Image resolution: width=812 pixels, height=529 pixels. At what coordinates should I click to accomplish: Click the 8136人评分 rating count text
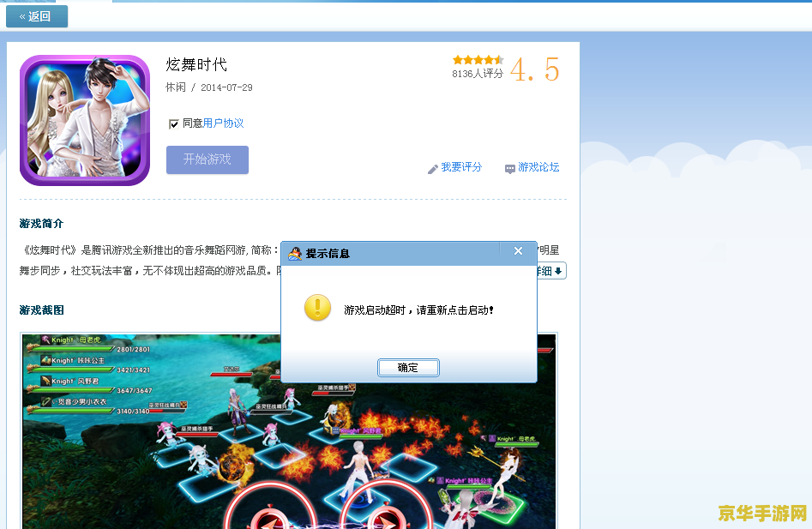[x=478, y=74]
